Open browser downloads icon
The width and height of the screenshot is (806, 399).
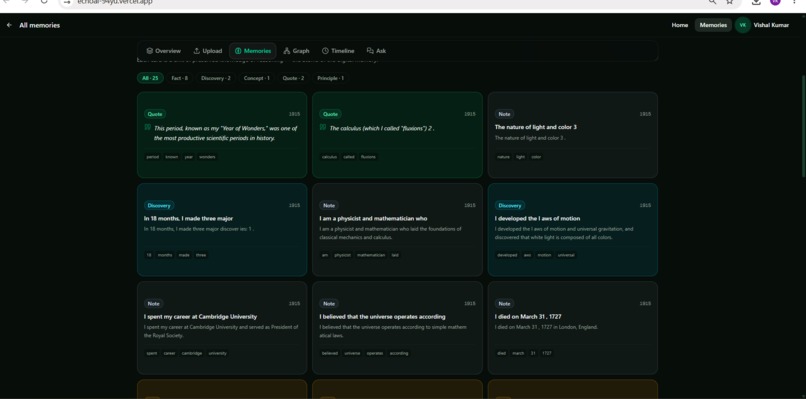(756, 2)
